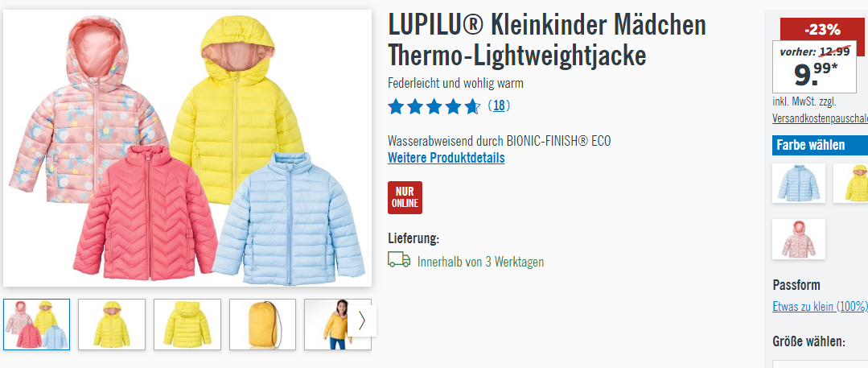Open the 18 reviews link
Screen dimensions: 868x368
tap(499, 105)
